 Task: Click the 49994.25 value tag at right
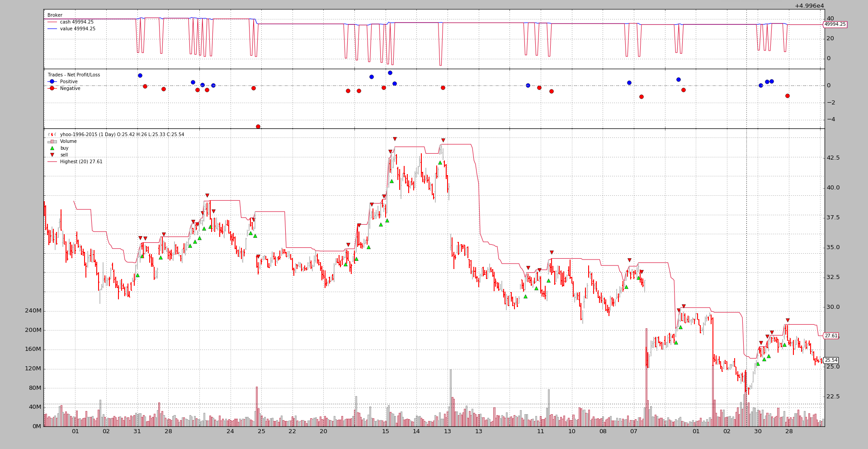(x=835, y=24)
